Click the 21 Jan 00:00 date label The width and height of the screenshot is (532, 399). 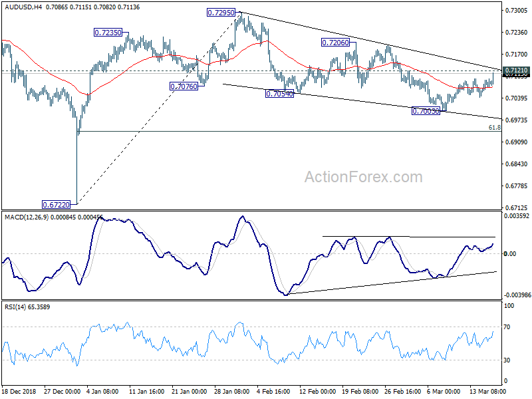tap(190, 391)
